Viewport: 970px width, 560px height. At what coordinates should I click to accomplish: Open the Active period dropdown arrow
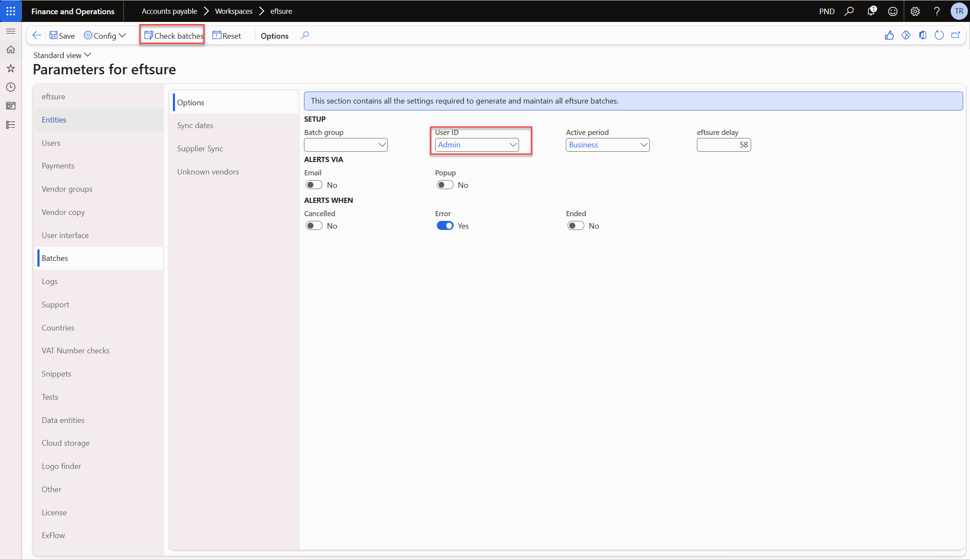tap(644, 145)
